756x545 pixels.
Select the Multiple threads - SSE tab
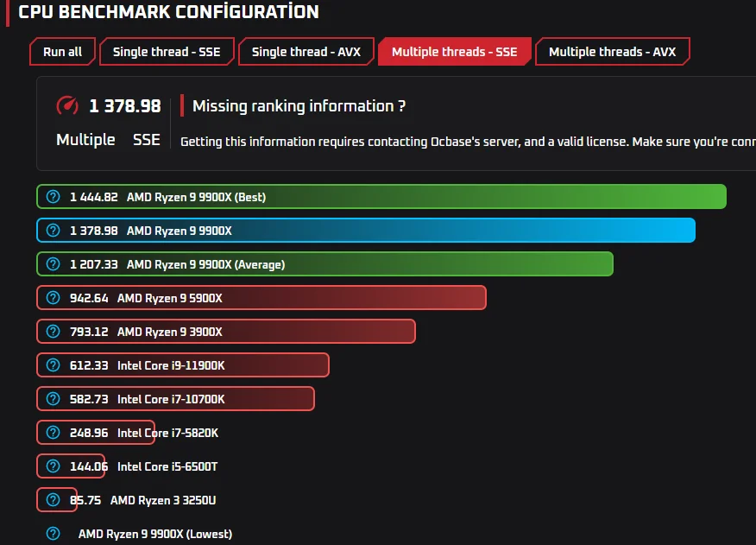tap(454, 52)
